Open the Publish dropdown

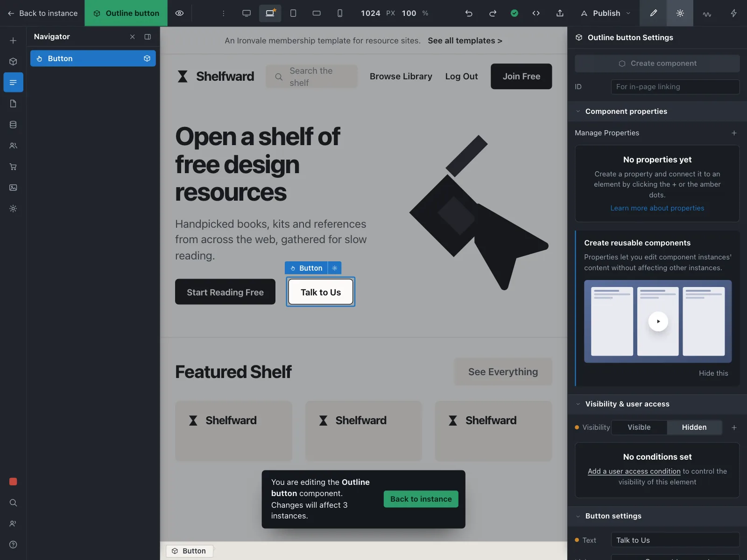click(606, 13)
